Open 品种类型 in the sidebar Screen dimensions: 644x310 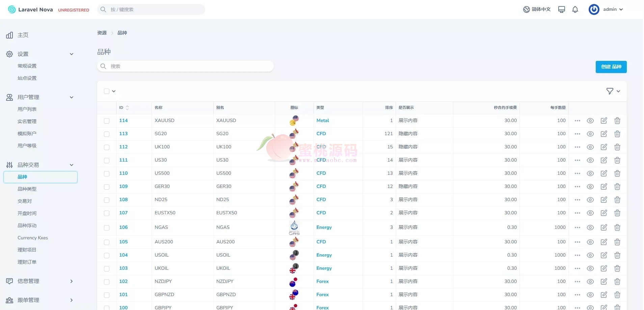pyautogui.click(x=27, y=189)
